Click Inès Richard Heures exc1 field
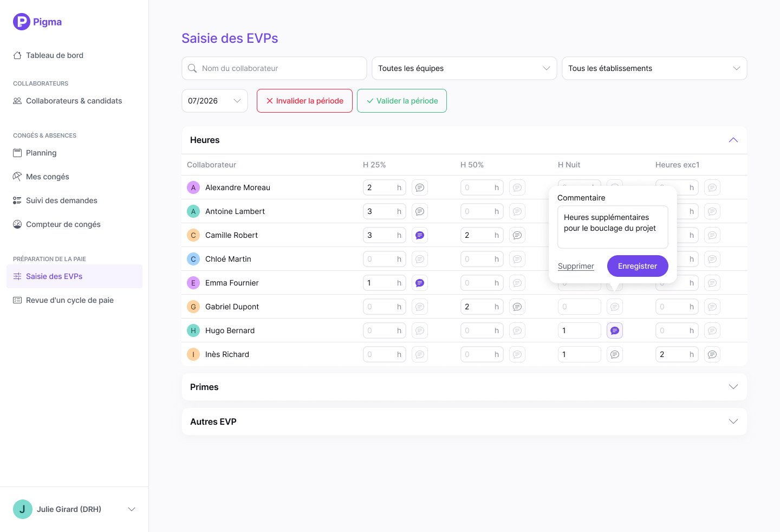 (677, 354)
